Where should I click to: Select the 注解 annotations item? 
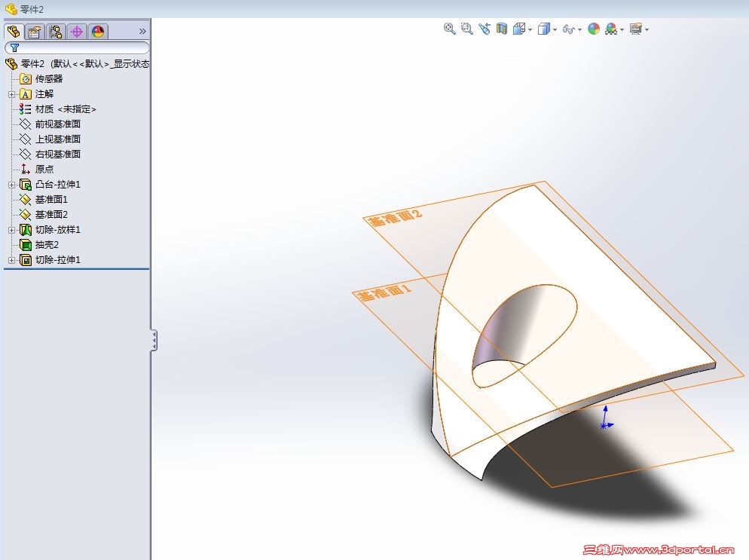click(x=37, y=94)
